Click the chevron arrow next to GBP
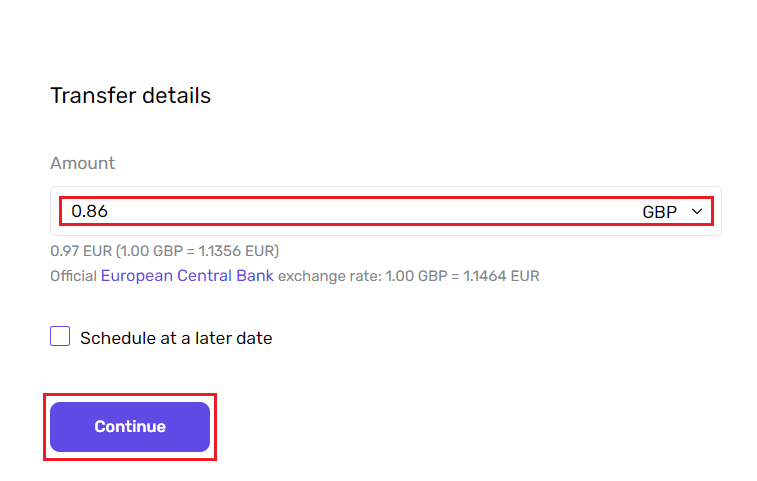Screen dimensions: 757x481 coord(697,212)
